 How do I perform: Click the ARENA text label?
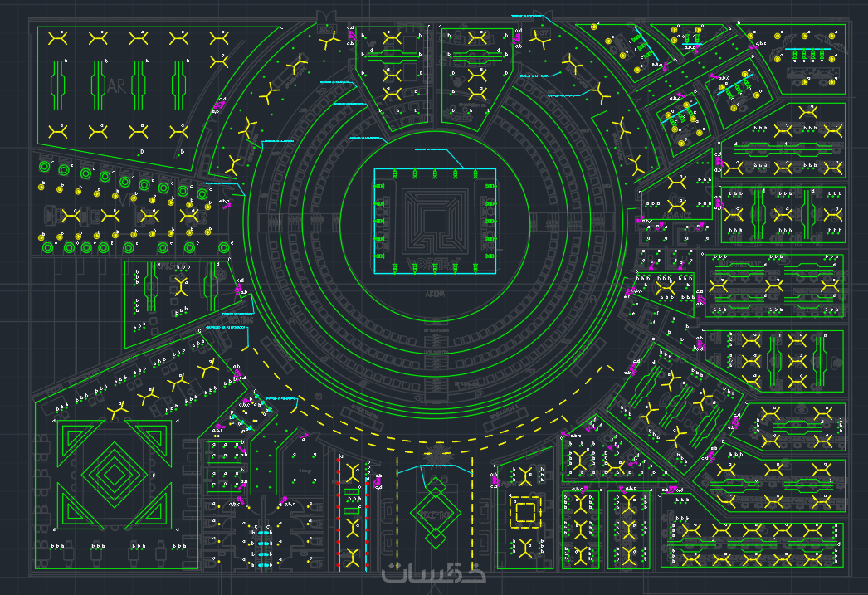click(435, 293)
